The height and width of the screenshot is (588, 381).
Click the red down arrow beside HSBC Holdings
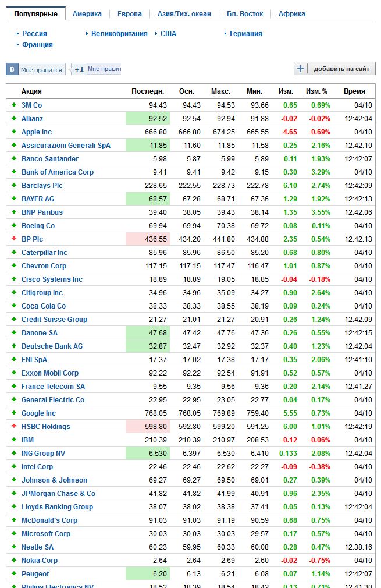(x=13, y=426)
